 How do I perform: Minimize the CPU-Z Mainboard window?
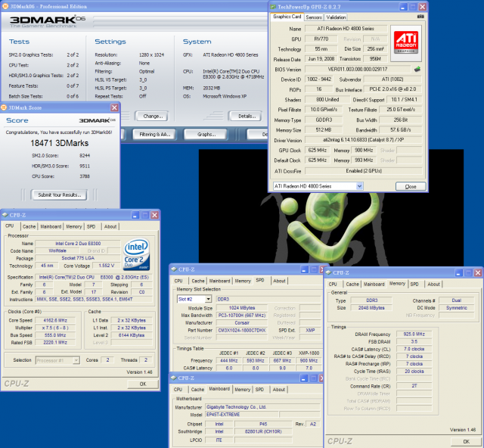click(304, 378)
